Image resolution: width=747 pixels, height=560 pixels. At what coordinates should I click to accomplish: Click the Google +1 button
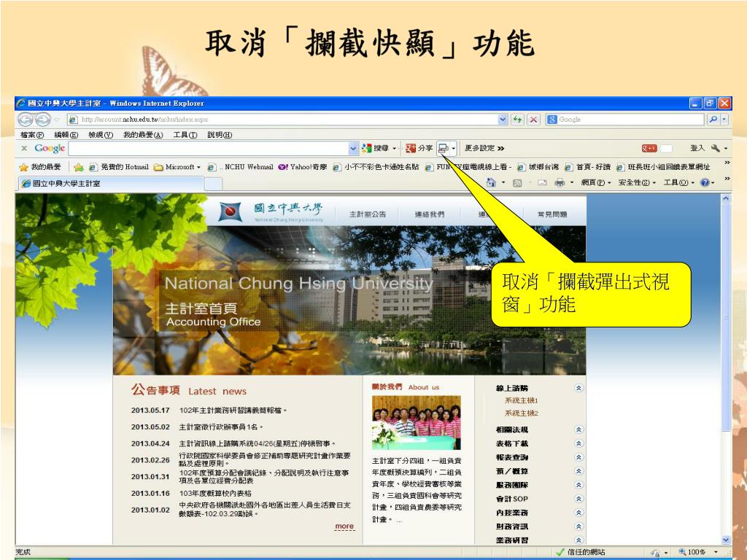(649, 149)
